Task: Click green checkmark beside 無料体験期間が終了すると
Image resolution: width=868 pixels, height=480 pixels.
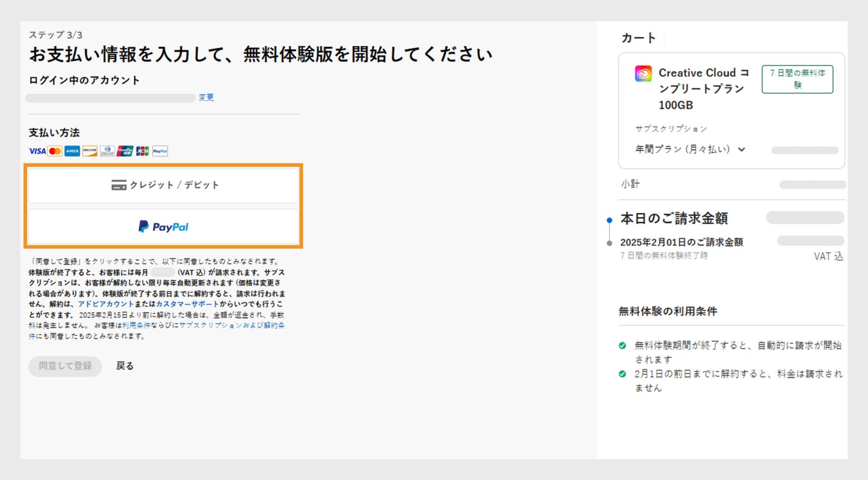Action: 623,346
